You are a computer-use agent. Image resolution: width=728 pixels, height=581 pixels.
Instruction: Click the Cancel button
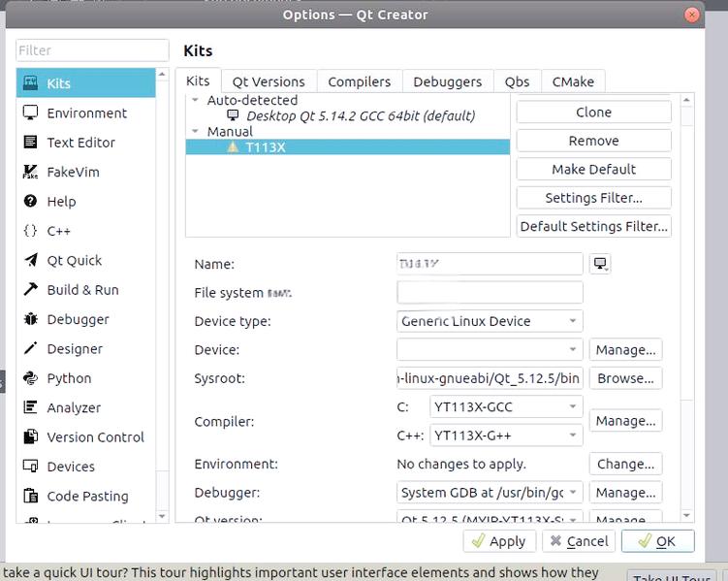(579, 541)
